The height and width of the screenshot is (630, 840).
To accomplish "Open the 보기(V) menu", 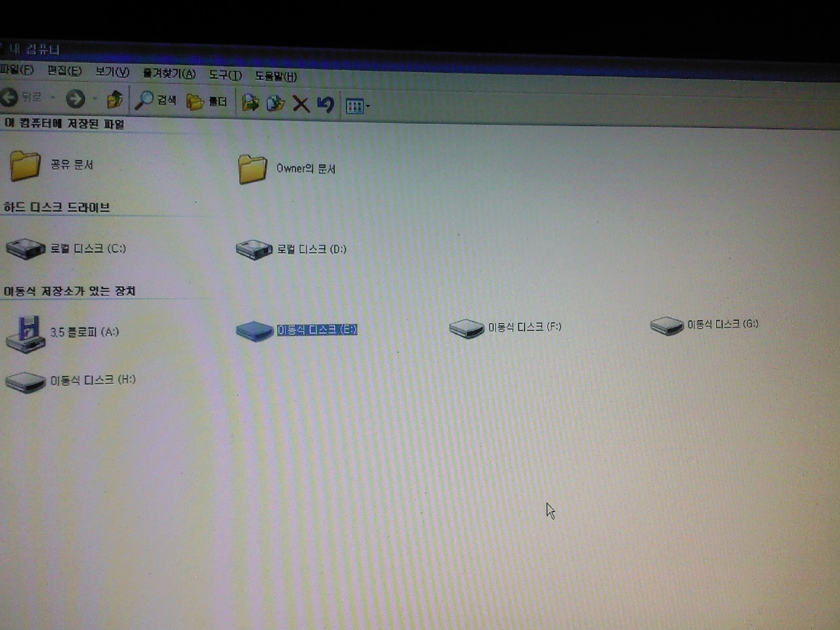I will (x=112, y=72).
